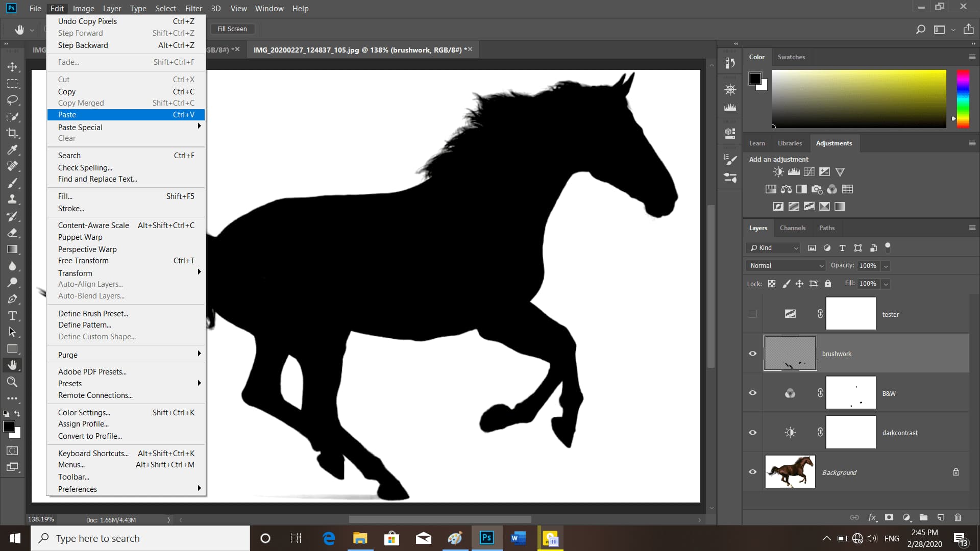Image resolution: width=980 pixels, height=551 pixels.
Task: Select the Gradient tool
Action: [x=12, y=249]
